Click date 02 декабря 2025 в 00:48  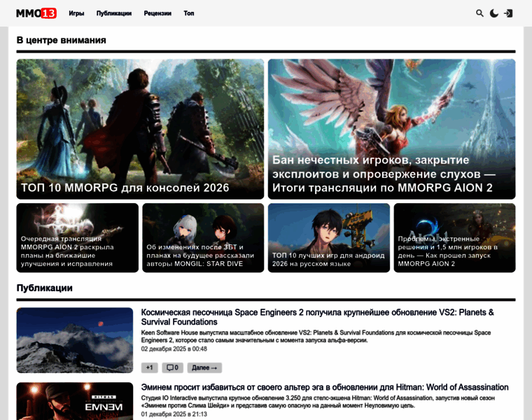pos(174,349)
